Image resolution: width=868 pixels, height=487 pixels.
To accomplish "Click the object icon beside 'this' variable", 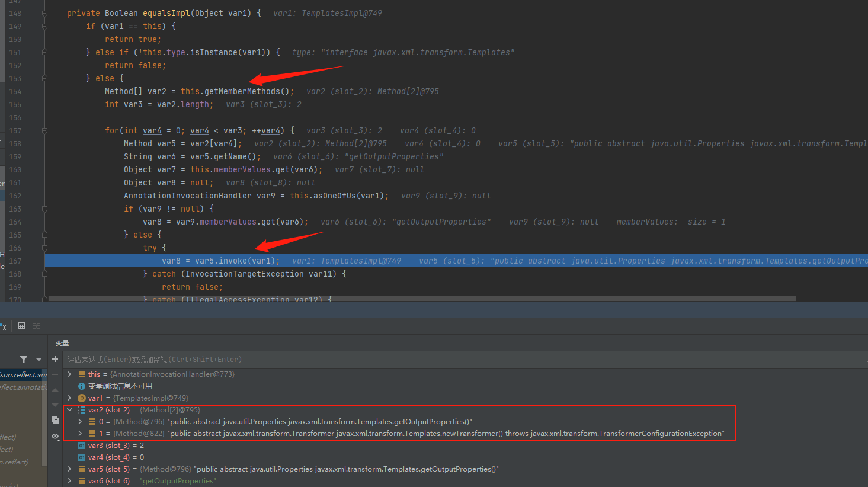I will [x=82, y=374].
